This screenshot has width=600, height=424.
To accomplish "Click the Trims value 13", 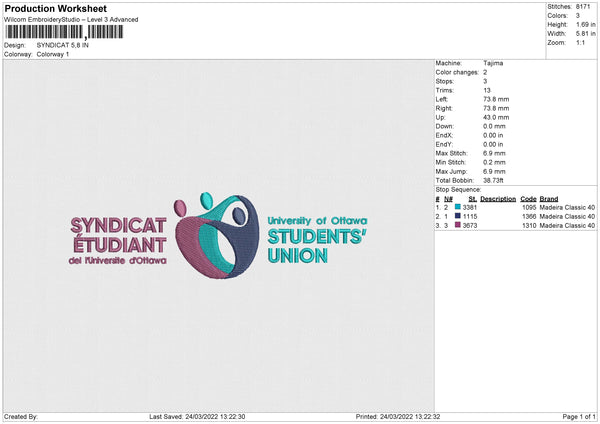I will click(487, 90).
